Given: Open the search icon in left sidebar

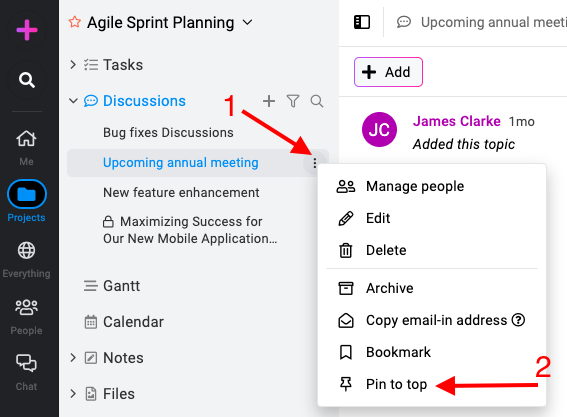Looking at the screenshot, I should tap(27, 80).
